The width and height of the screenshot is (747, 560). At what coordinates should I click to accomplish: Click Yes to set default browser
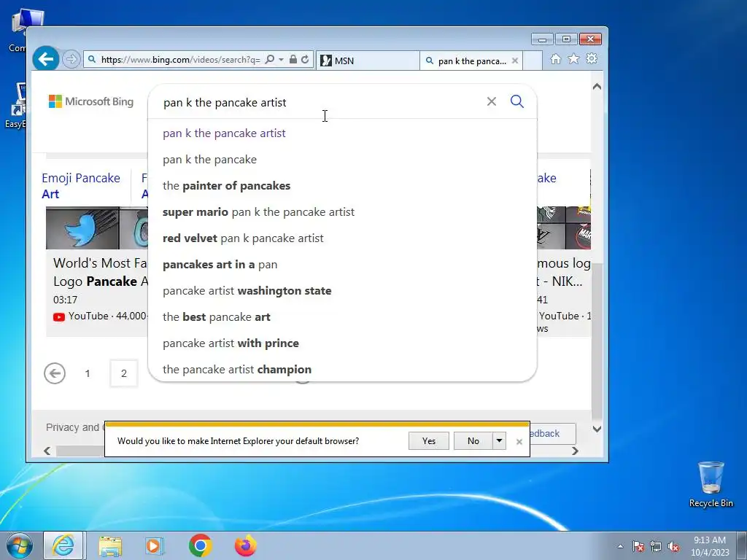click(x=428, y=441)
